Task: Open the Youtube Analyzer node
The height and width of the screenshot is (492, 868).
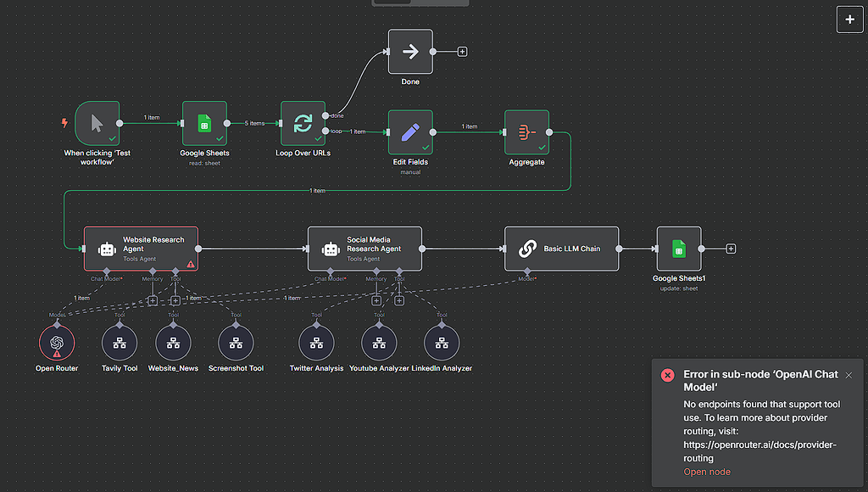Action: (378, 344)
